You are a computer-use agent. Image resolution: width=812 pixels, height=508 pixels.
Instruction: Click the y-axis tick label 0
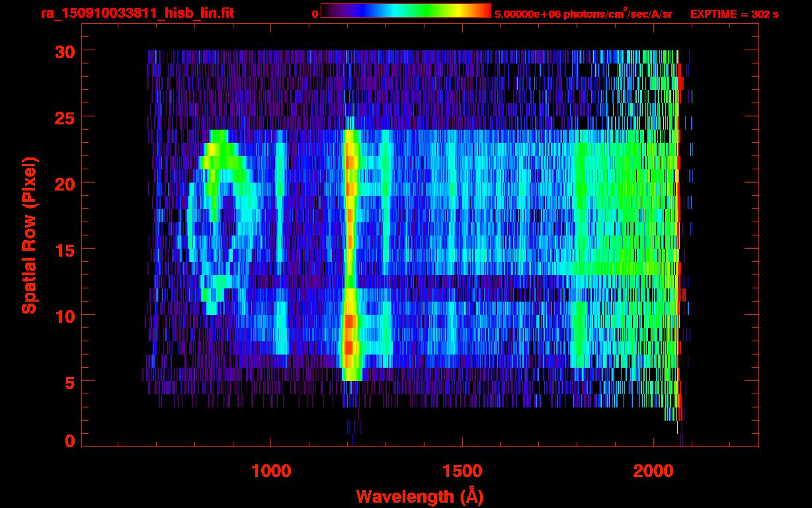pos(70,441)
